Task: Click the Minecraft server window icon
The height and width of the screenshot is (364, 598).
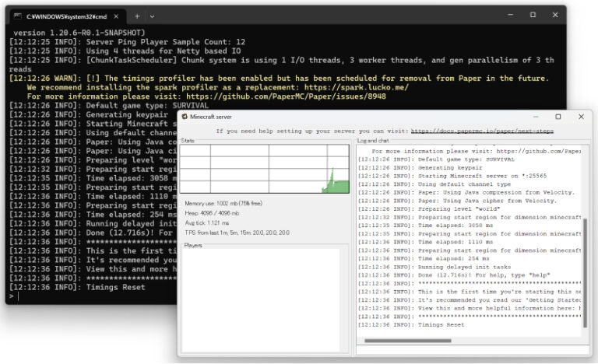Action: point(185,117)
